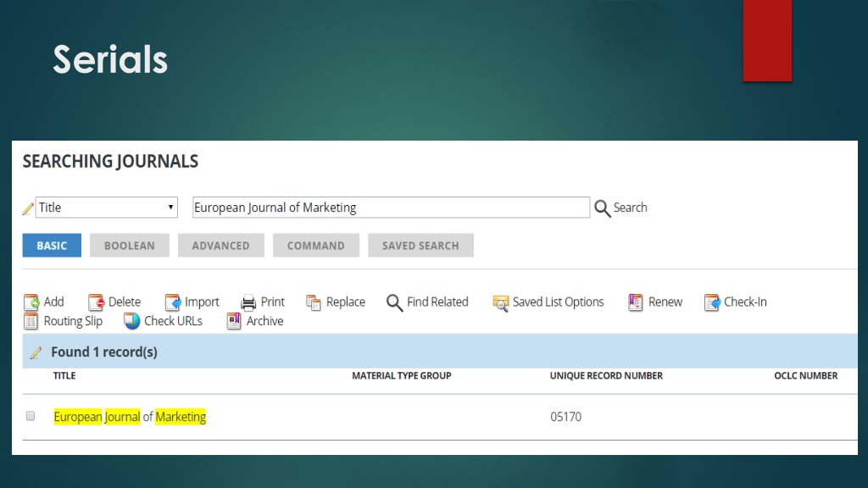
Task: Click the SEARCHING JOURNALS heading
Action: [x=110, y=161]
